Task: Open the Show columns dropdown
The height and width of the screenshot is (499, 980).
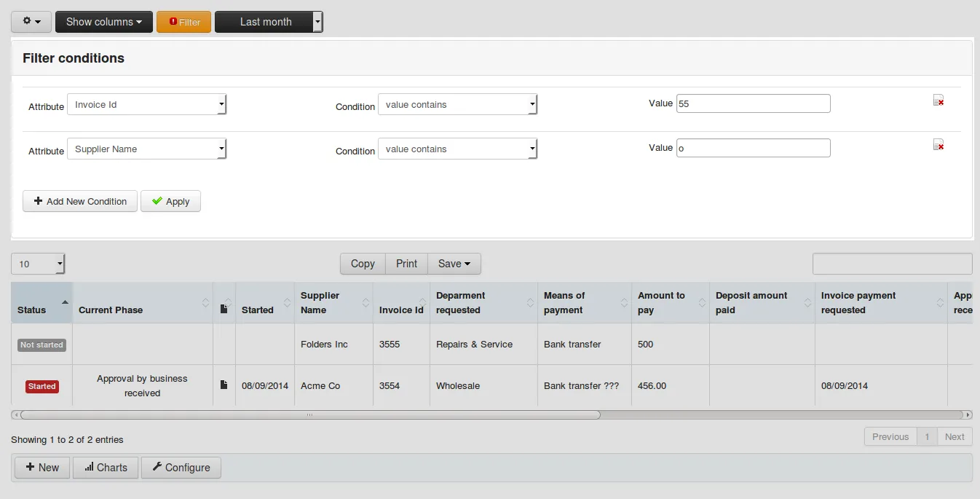Action: click(104, 22)
